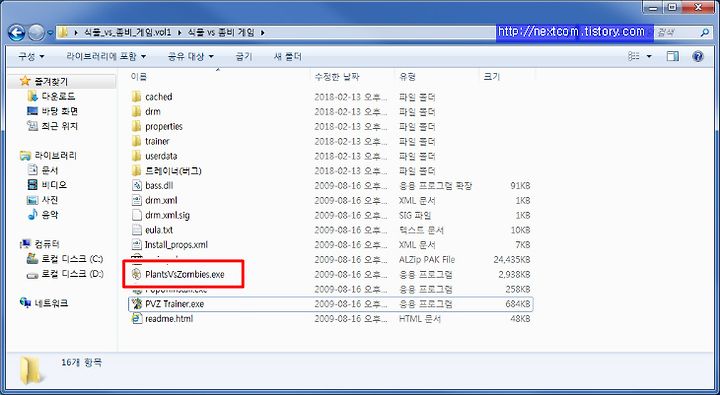Sort by the 유형 column header
The height and width of the screenshot is (395, 720).
click(x=407, y=77)
